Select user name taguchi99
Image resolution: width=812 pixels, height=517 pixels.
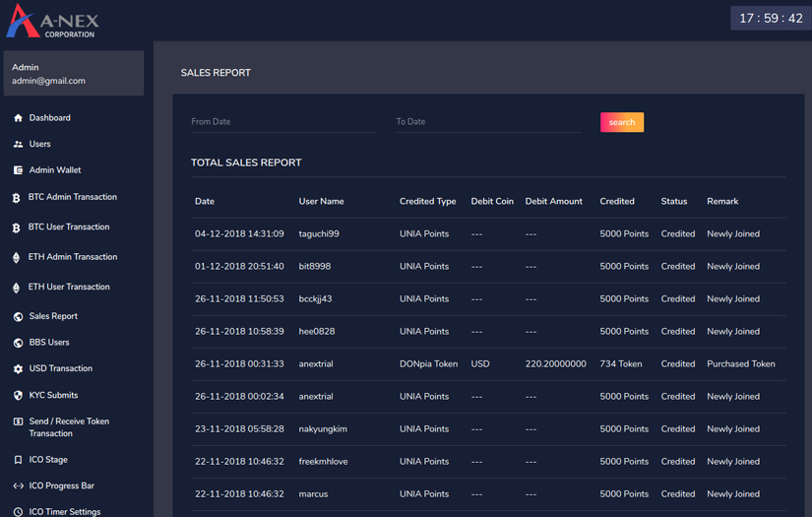pos(319,234)
